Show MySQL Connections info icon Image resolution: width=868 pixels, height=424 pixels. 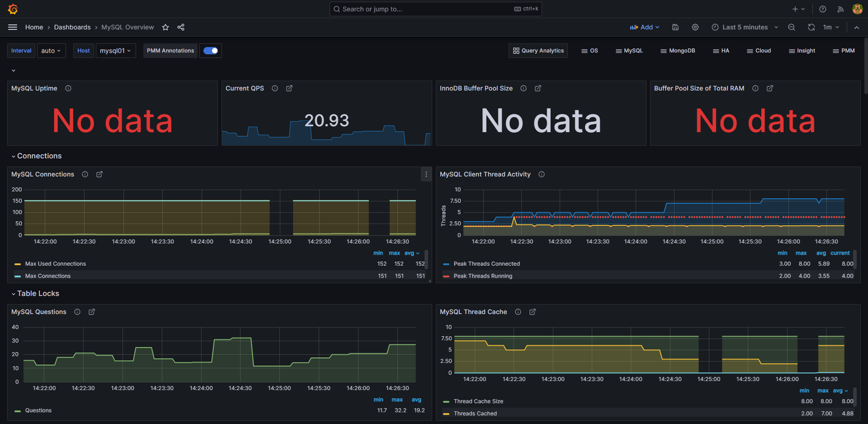(85, 174)
